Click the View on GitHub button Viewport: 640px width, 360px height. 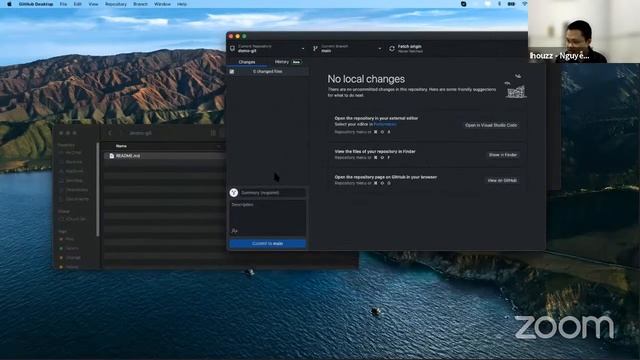pos(502,180)
